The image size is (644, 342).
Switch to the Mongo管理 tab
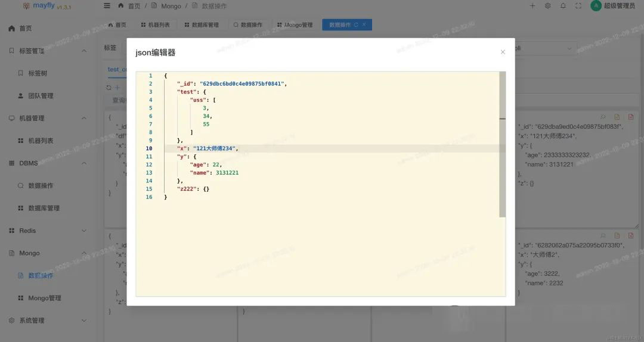click(295, 25)
